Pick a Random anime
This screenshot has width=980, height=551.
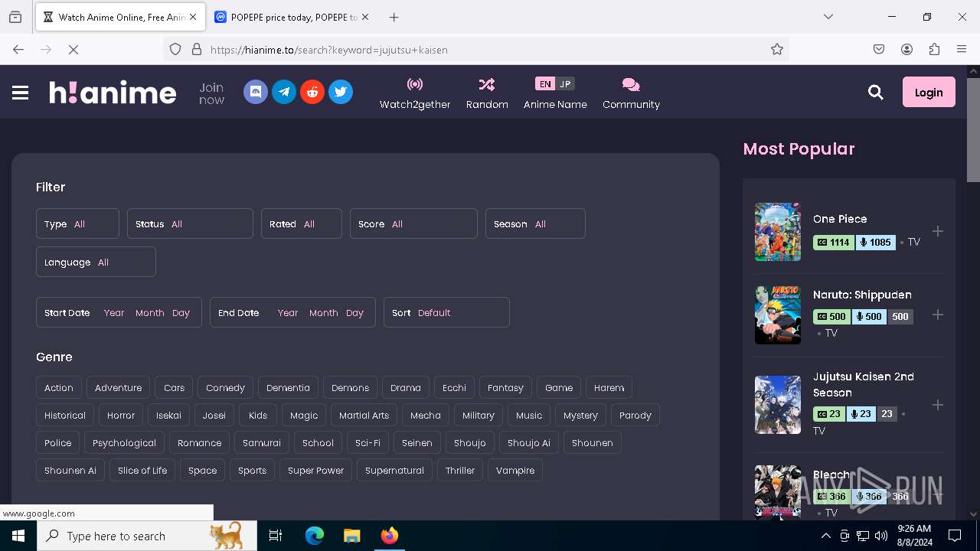487,93
